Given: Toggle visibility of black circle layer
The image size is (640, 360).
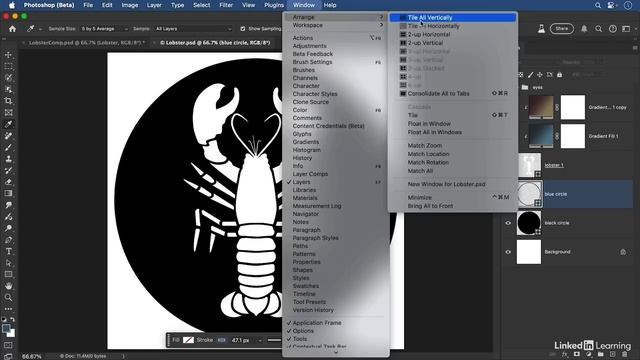Looking at the screenshot, I should (508, 223).
